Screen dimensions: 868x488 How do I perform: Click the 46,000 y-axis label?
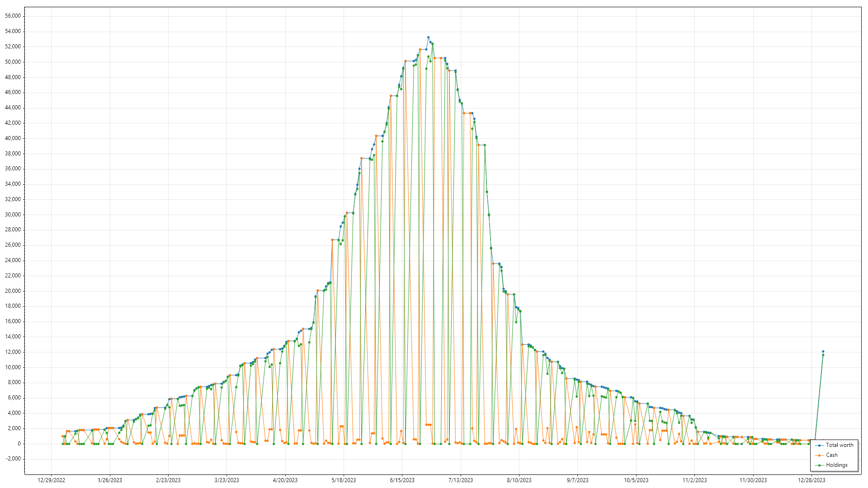[x=13, y=92]
